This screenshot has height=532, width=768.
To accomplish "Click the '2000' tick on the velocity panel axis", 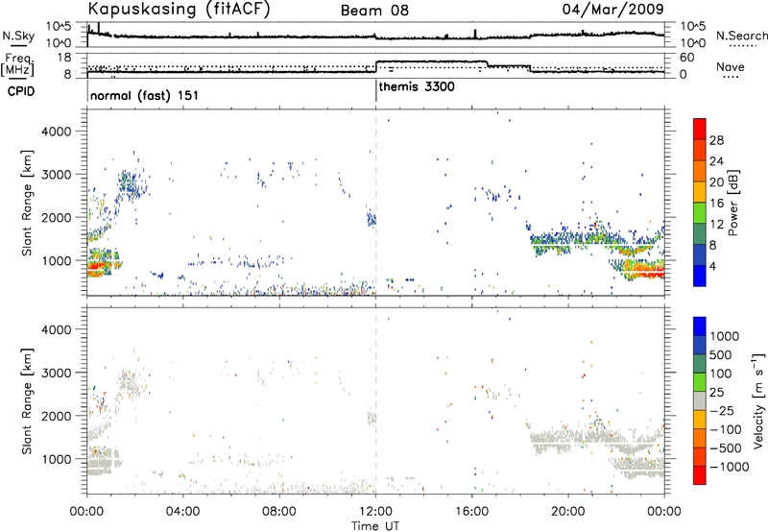I will 56,416.
